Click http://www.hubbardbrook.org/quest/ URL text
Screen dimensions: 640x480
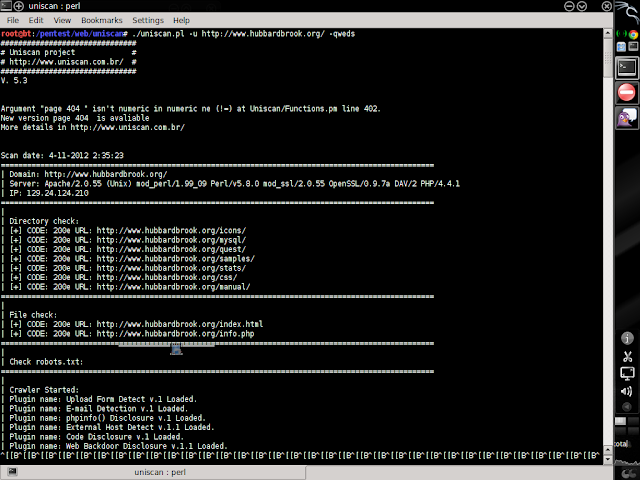coord(171,249)
